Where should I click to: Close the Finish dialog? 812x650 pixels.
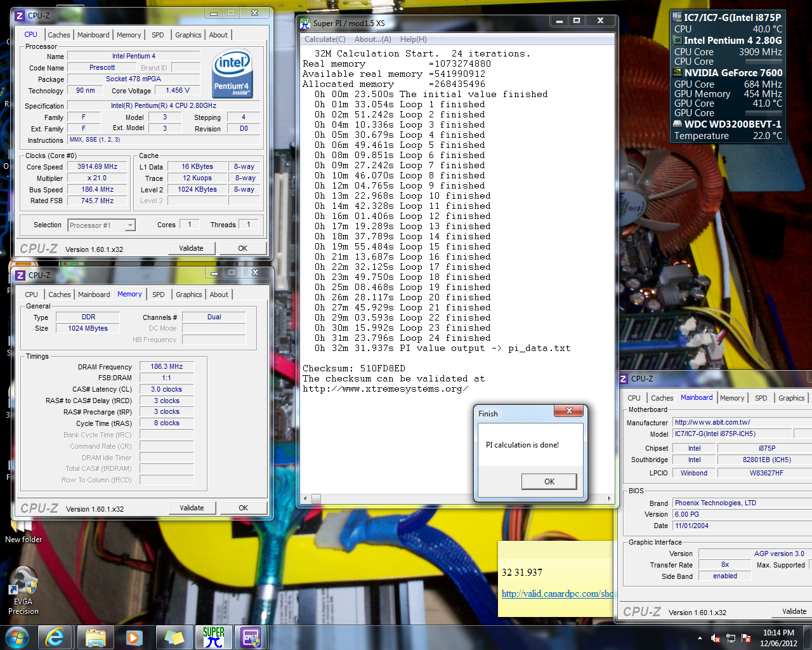[x=569, y=411]
